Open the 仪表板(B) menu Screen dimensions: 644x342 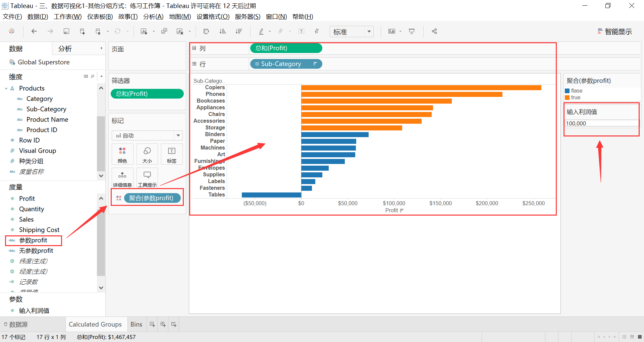point(100,16)
